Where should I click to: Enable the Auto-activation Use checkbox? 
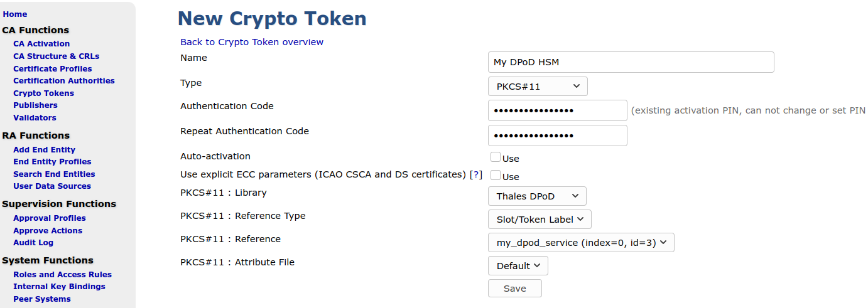click(496, 157)
